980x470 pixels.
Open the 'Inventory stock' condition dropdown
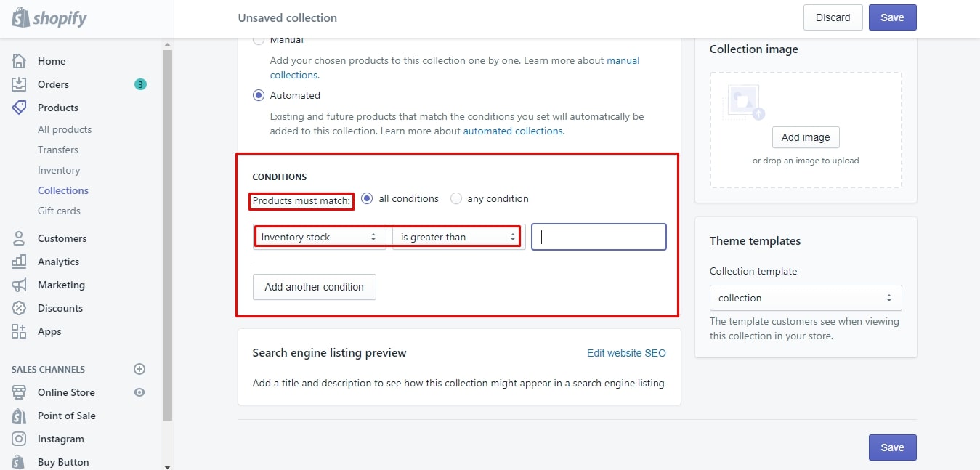[x=320, y=237]
